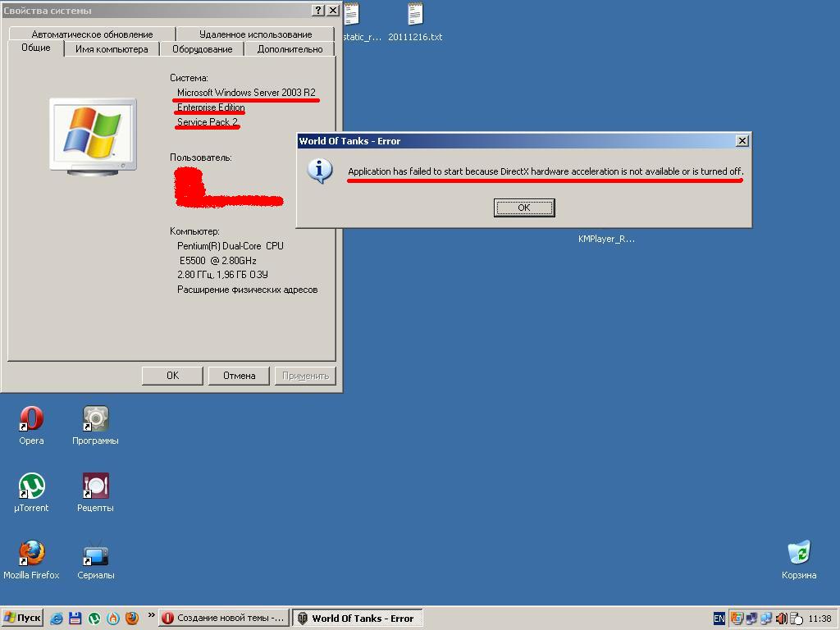Screen dimensions: 840x630
Task: Click the Windows logo monitor image
Action: pyautogui.click(x=93, y=136)
